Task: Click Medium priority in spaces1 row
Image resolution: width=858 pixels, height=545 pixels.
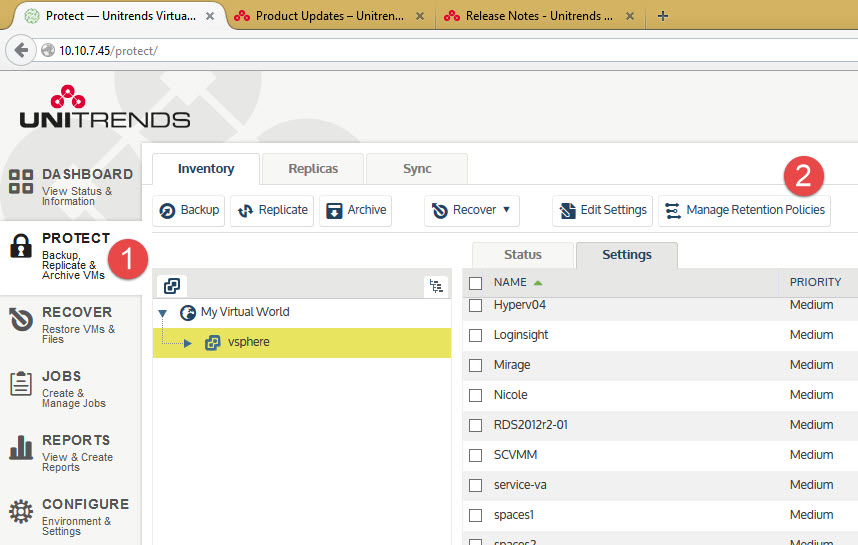Action: click(811, 515)
